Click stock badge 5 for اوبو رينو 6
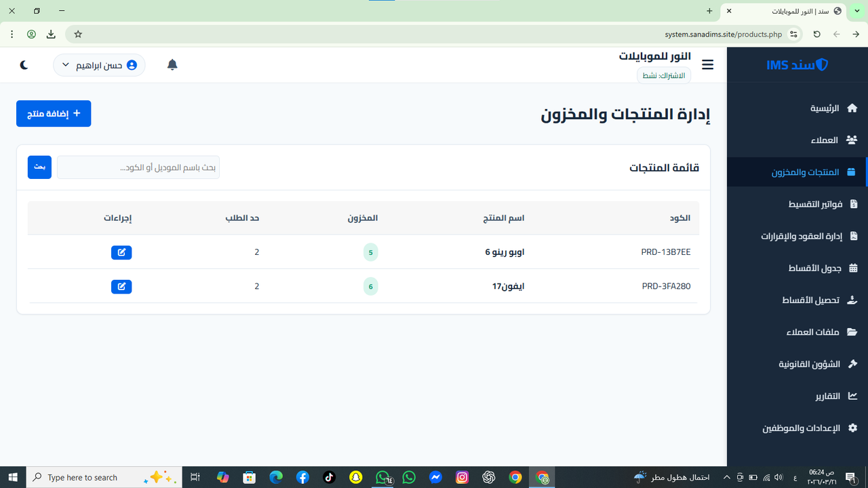Viewport: 868px width, 488px height. click(370, 252)
